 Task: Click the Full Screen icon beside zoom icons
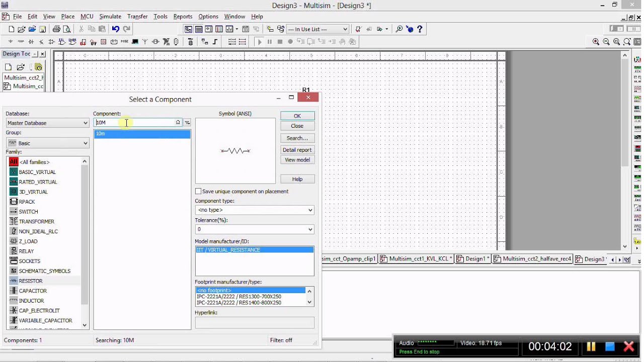tap(637, 42)
